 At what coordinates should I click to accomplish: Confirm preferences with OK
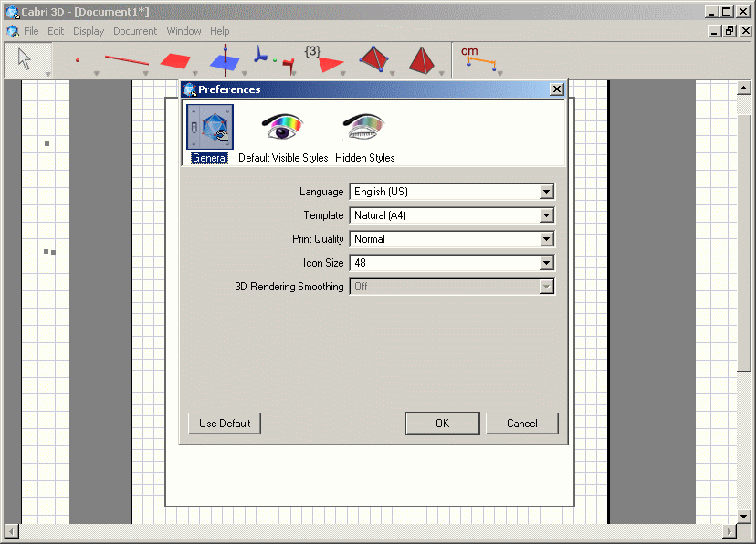442,423
